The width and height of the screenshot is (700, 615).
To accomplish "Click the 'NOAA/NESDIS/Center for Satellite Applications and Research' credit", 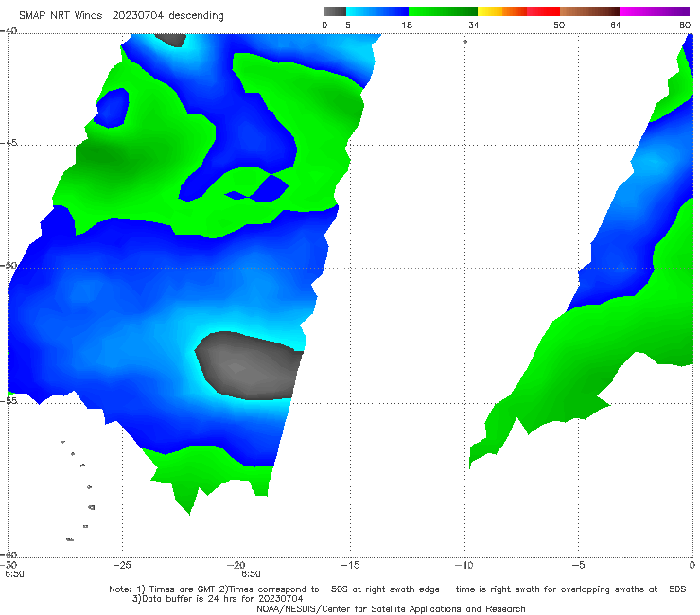I will point(391,609).
